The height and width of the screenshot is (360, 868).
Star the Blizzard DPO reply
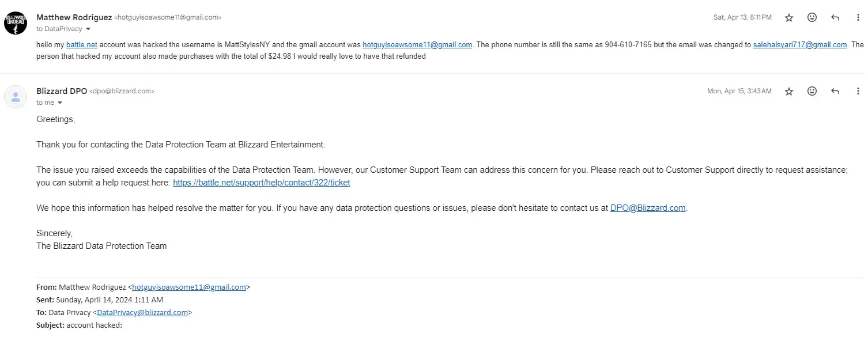(x=789, y=92)
